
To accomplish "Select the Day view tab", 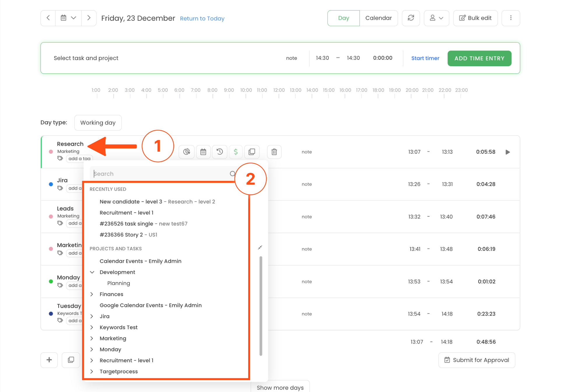I will (x=343, y=18).
